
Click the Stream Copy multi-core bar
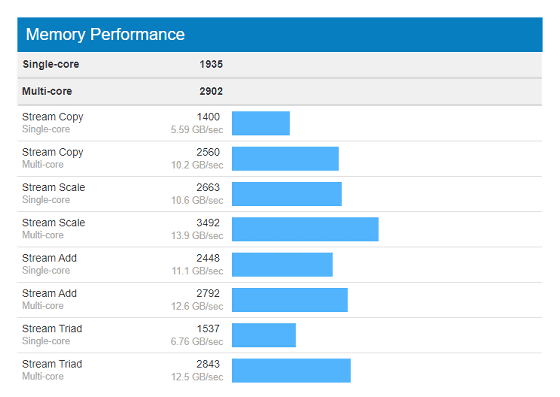pos(285,159)
